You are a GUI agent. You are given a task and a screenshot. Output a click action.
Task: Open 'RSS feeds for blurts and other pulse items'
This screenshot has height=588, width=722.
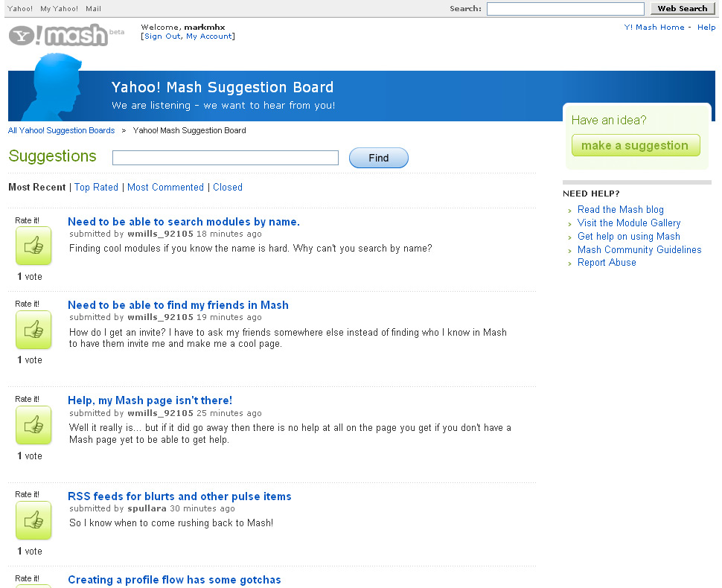(x=179, y=496)
